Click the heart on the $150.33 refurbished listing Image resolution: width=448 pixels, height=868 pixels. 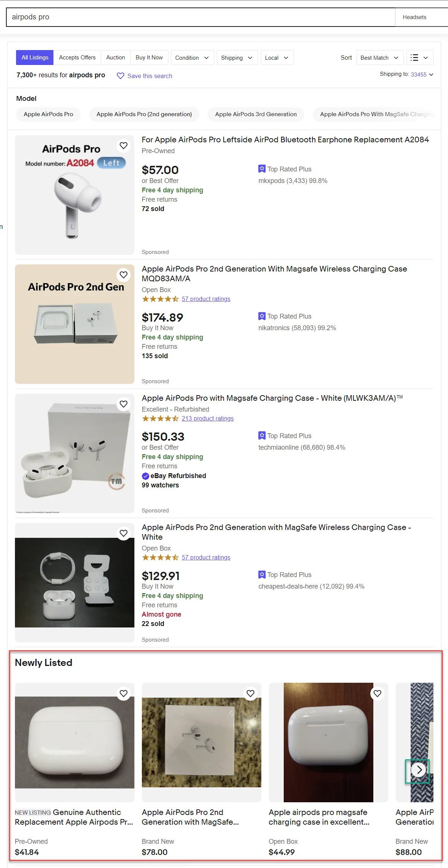click(124, 404)
